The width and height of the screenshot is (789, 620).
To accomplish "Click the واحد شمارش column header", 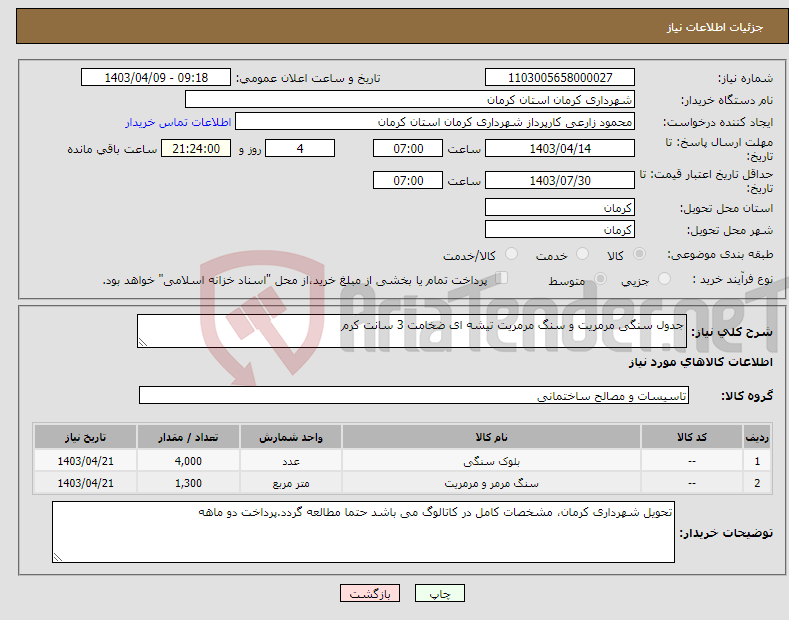I will pyautogui.click(x=291, y=437).
